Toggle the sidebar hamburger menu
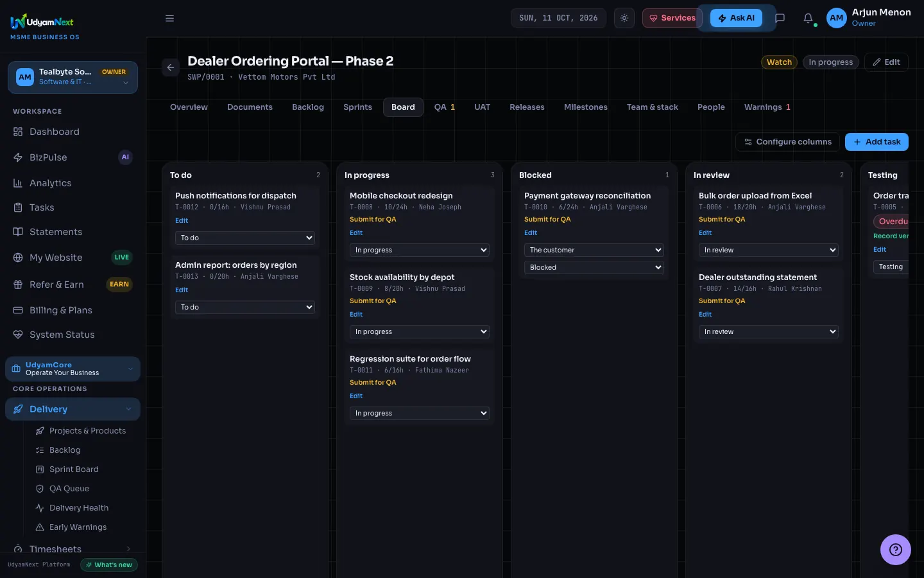The height and width of the screenshot is (578, 924). 169,18
